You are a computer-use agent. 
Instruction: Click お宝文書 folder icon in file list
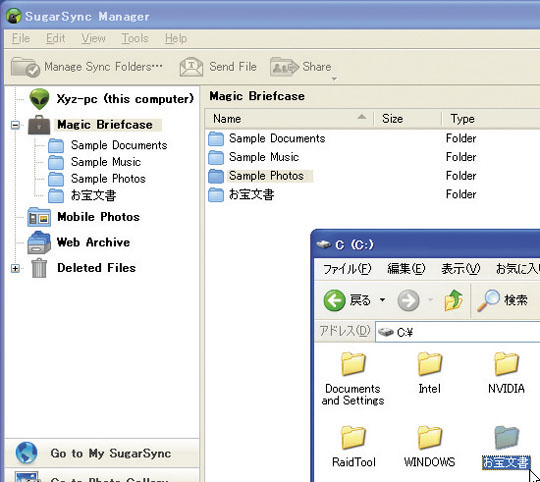[216, 195]
